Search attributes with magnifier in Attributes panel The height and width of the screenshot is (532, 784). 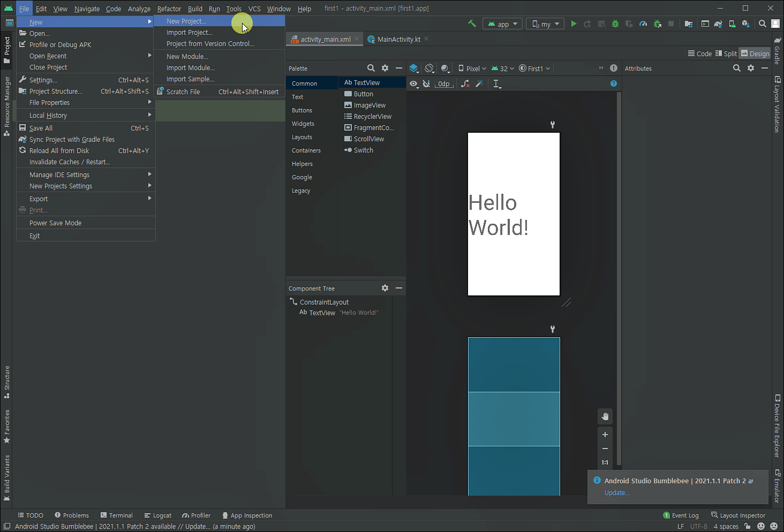pyautogui.click(x=737, y=68)
